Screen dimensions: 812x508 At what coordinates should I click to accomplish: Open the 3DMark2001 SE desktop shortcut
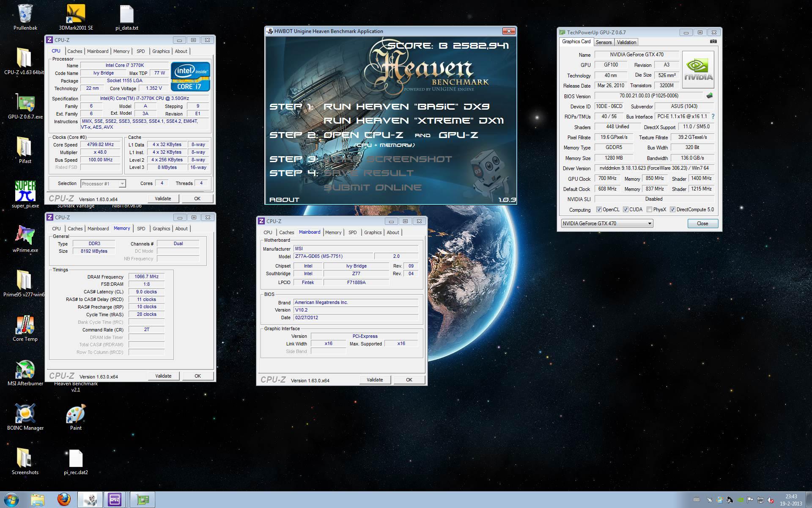point(76,17)
